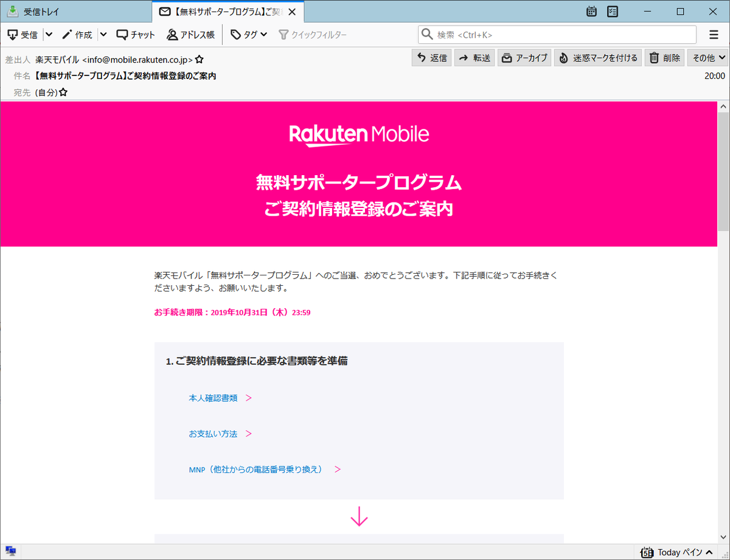Open the hamburger application menu

[714, 35]
